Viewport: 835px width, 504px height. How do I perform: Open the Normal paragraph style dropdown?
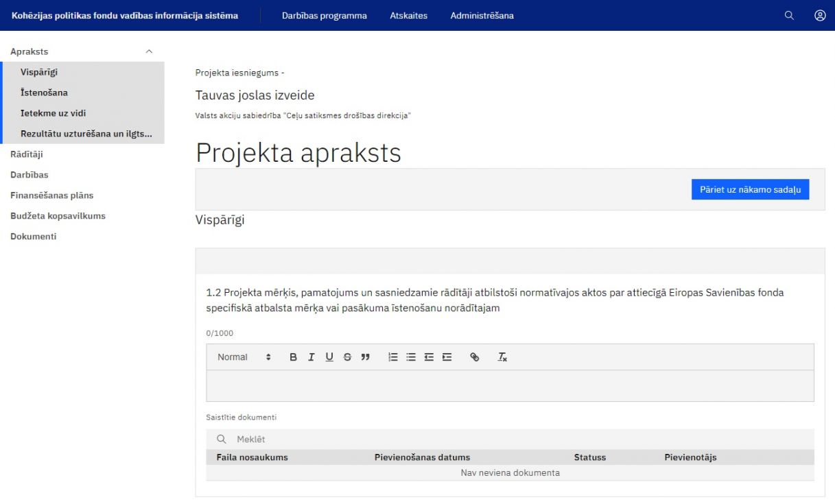pos(244,357)
